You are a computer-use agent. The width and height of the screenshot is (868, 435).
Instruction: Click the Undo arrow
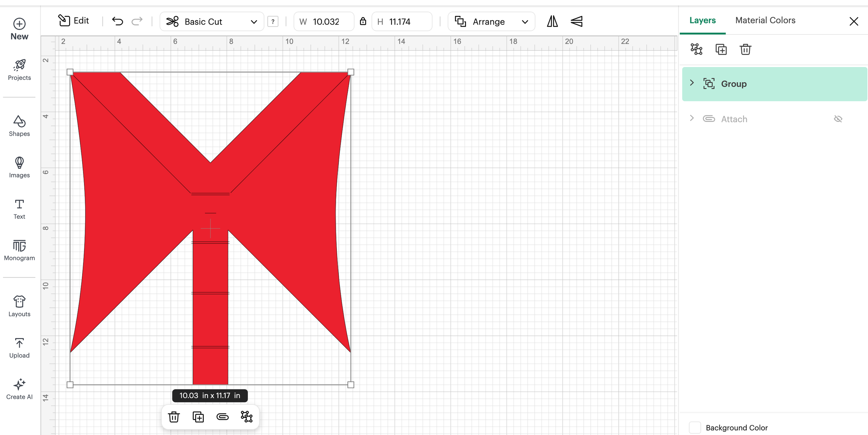coord(117,22)
